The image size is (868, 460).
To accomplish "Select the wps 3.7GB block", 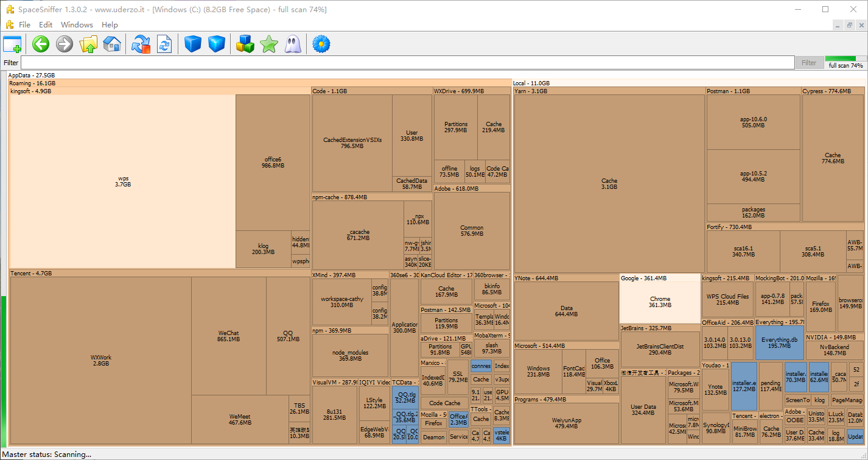I will pos(122,181).
